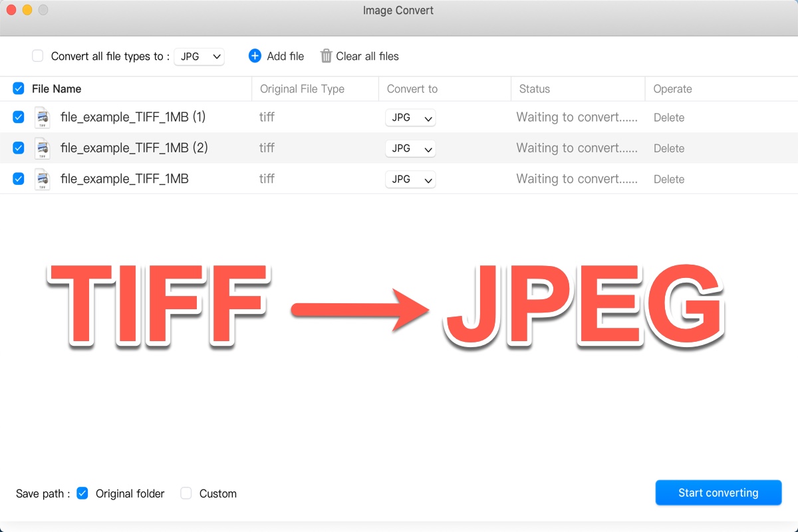Image resolution: width=798 pixels, height=532 pixels.
Task: Open the global JPG format dropdown
Action: 199,57
